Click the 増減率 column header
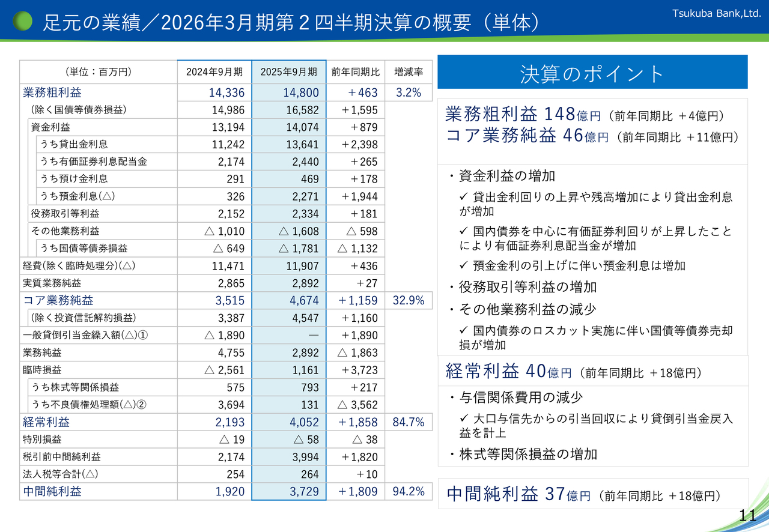 coord(409,72)
